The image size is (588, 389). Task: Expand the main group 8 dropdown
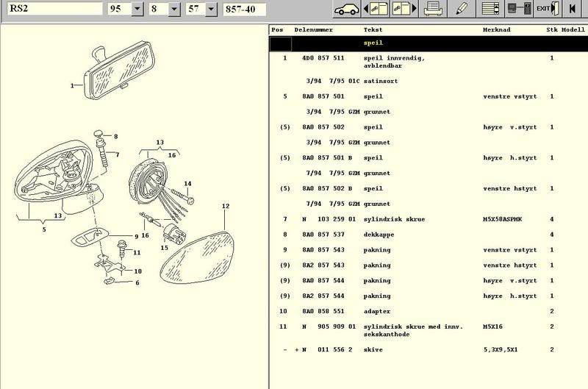click(x=173, y=10)
